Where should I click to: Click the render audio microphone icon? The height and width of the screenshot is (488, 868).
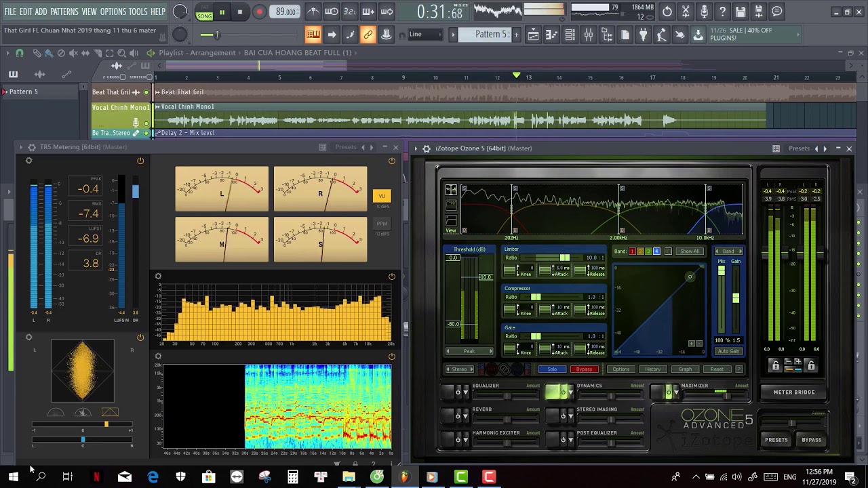(x=704, y=12)
